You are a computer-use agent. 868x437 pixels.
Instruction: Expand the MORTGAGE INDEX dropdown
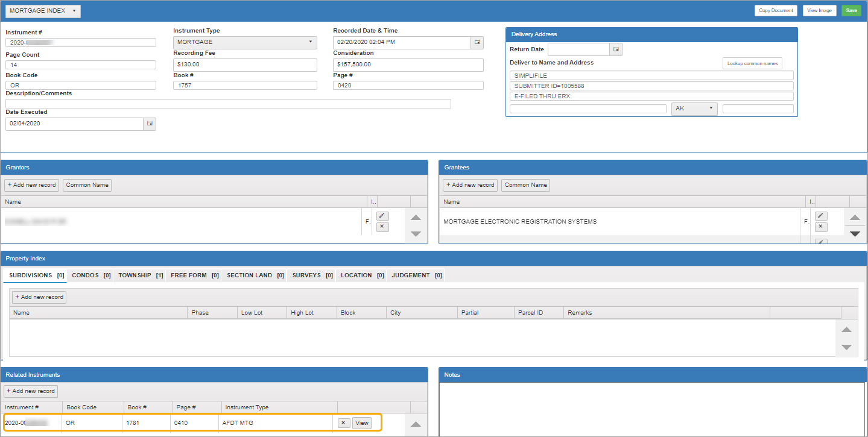(42, 11)
